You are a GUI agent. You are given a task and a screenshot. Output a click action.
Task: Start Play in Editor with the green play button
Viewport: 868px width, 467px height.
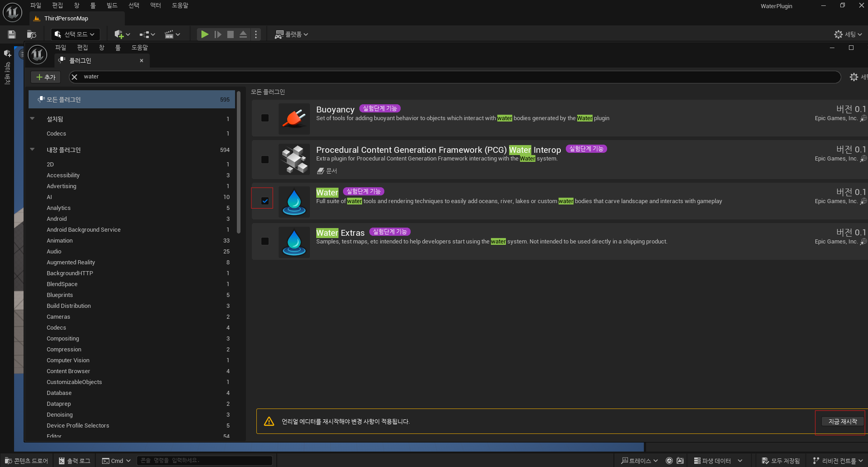click(x=205, y=34)
